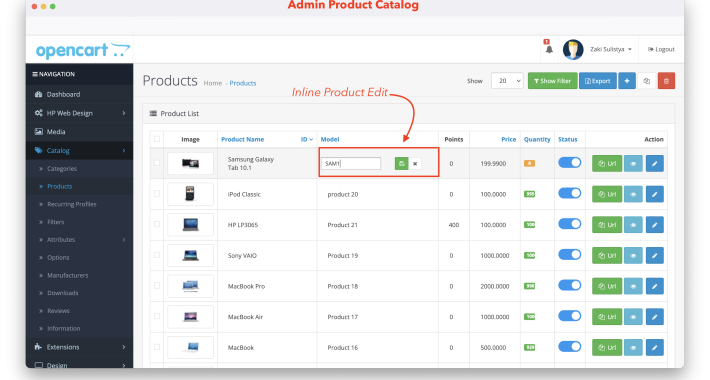710x380 pixels.
Task: Cancel the inline model edit
Action: (x=415, y=164)
